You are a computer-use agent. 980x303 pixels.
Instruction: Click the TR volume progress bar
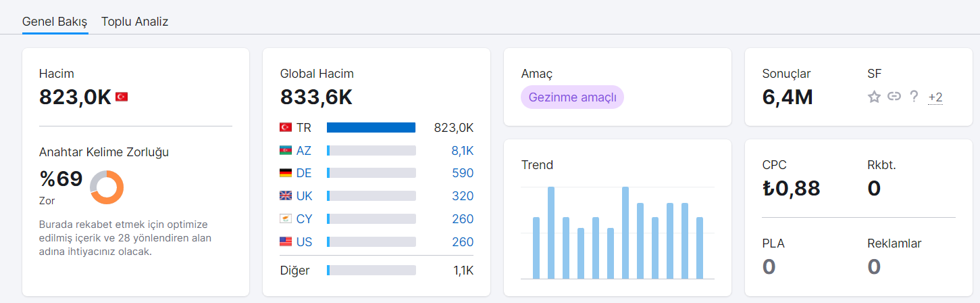pos(371,127)
